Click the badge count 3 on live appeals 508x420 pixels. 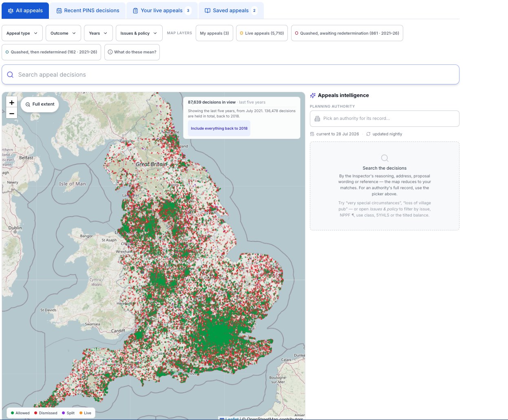(188, 11)
